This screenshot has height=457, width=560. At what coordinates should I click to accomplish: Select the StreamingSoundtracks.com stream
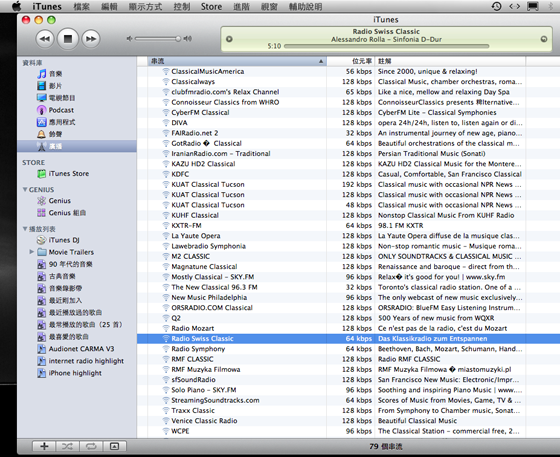point(348,400)
